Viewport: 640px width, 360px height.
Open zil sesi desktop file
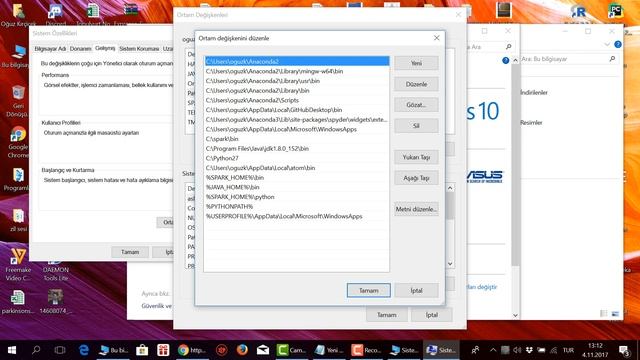point(18,220)
